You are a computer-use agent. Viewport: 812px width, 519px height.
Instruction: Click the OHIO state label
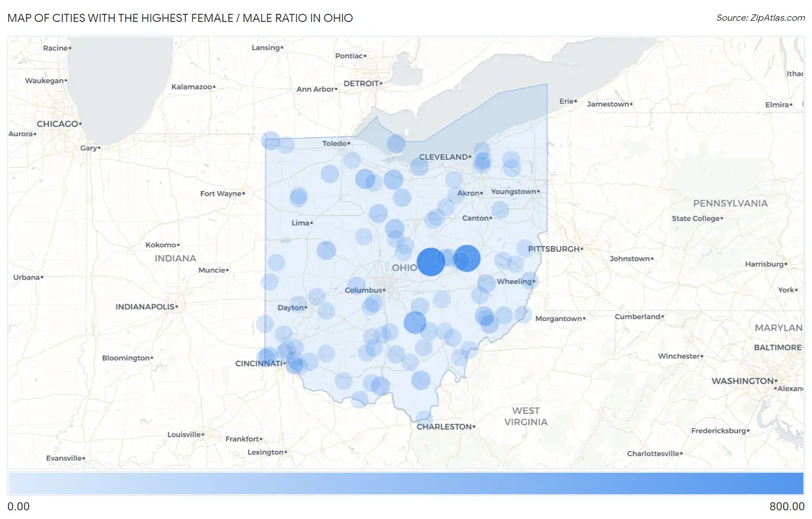click(404, 268)
